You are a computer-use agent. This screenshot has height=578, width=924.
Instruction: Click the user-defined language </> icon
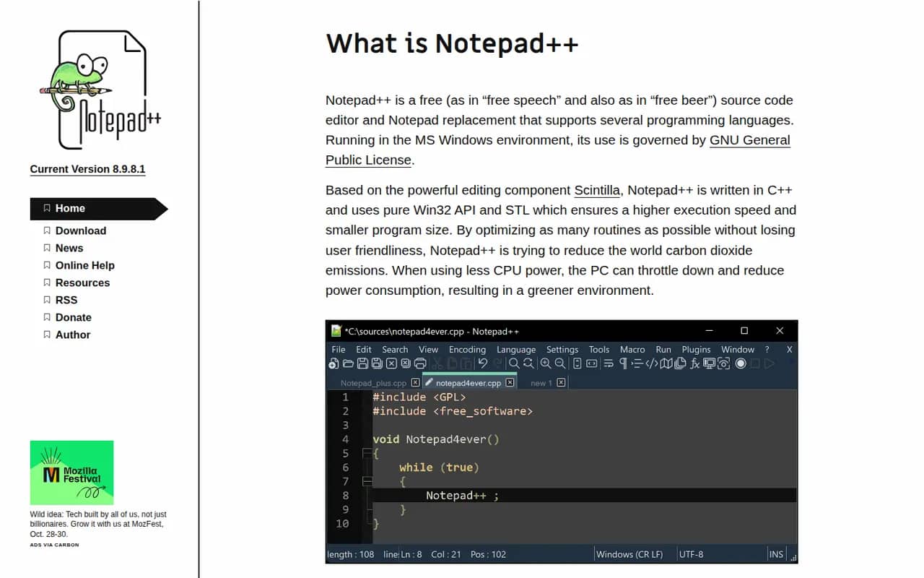coord(652,363)
